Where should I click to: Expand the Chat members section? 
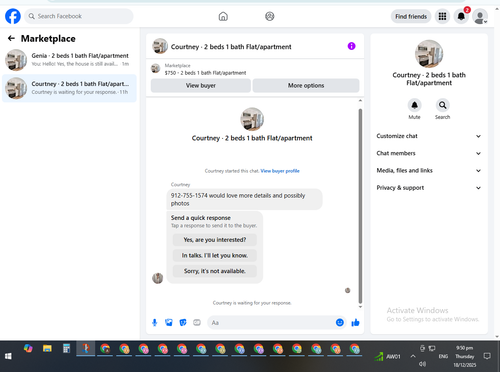pos(429,153)
